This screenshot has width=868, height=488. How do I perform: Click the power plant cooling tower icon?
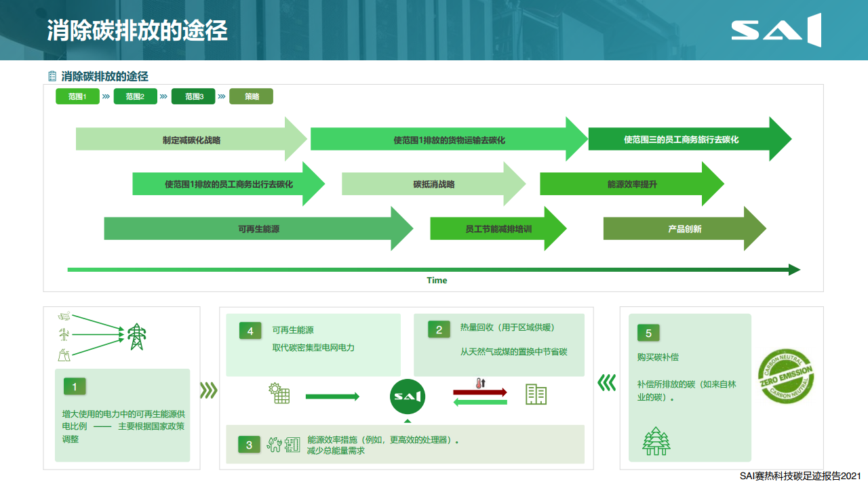64,354
